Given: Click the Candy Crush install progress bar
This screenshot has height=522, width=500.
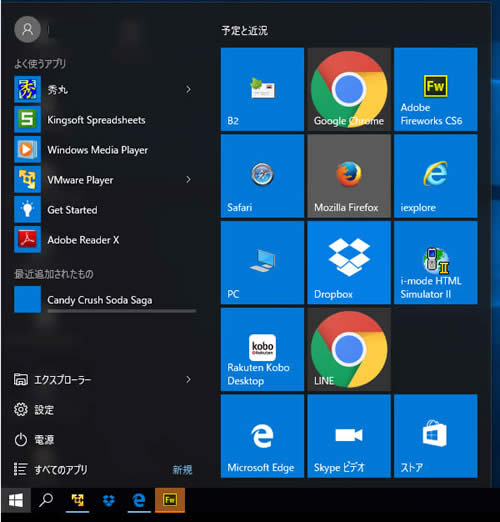Looking at the screenshot, I should 122,311.
